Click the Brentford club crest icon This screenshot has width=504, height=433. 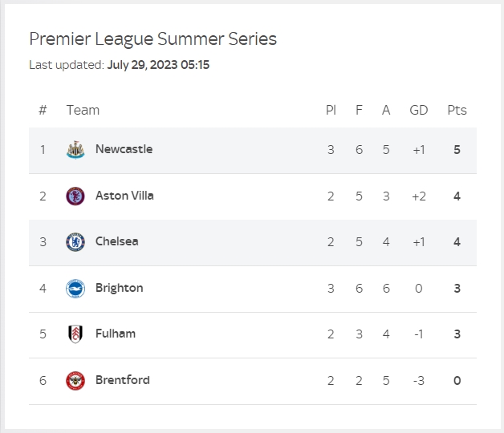coord(75,381)
